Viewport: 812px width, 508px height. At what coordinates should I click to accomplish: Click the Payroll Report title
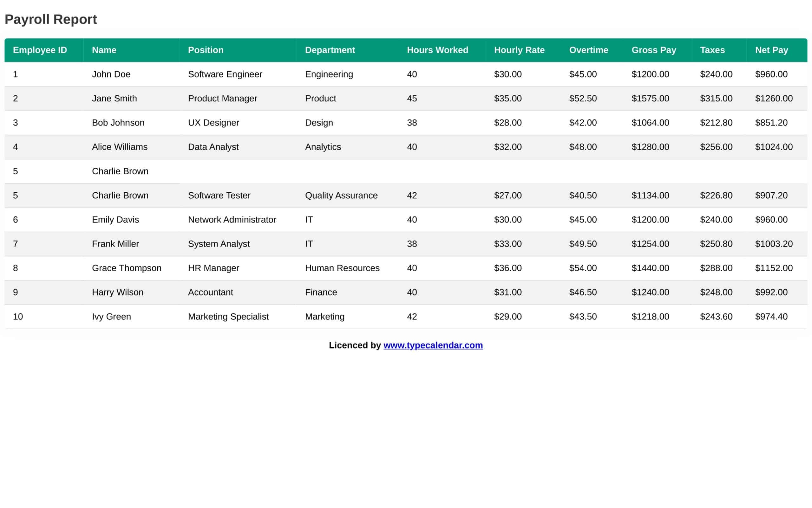pyautogui.click(x=51, y=19)
